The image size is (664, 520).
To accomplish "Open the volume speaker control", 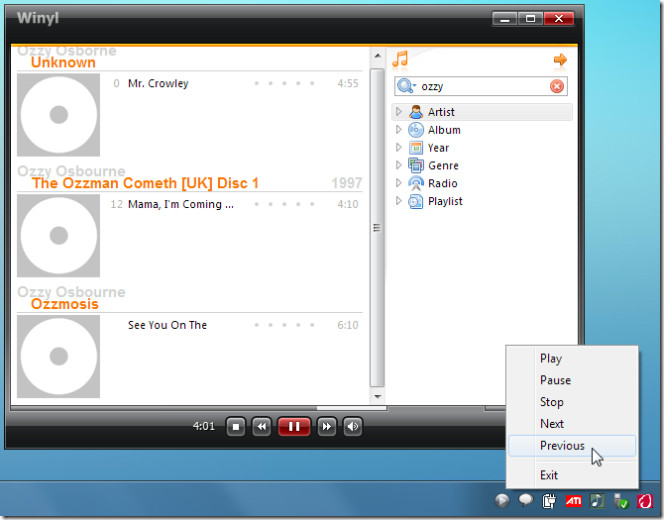I will pyautogui.click(x=352, y=426).
